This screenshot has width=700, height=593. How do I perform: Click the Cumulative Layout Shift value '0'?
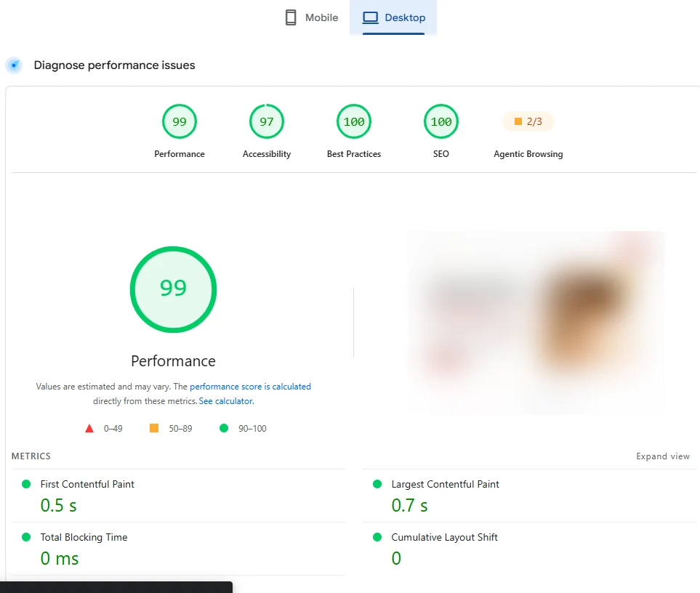coord(396,559)
